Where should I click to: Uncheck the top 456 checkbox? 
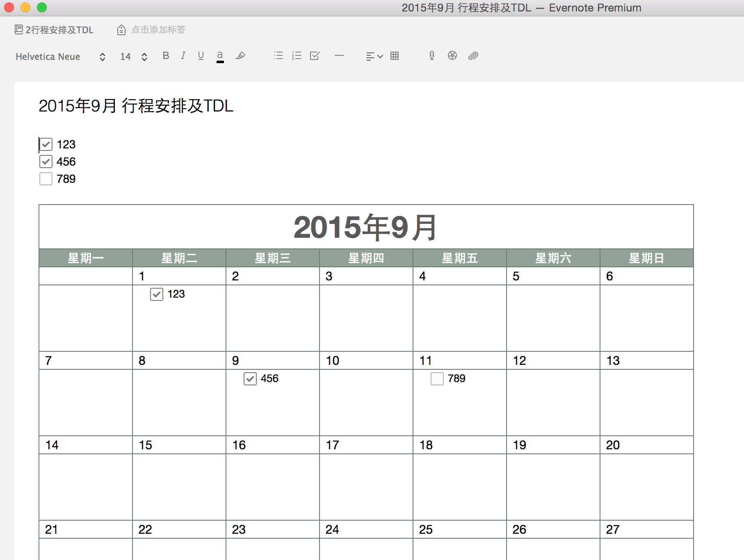coord(46,162)
